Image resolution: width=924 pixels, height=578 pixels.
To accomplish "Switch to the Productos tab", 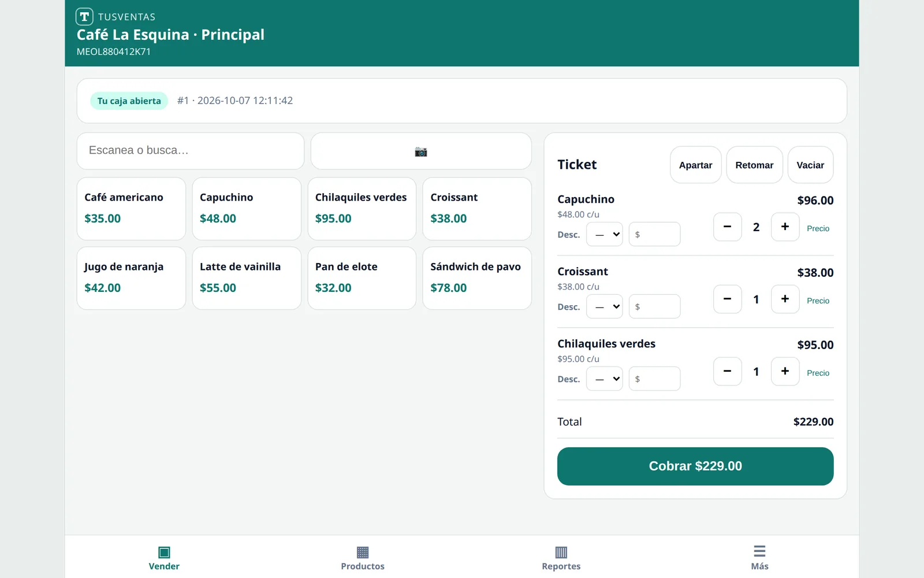I will pyautogui.click(x=363, y=558).
